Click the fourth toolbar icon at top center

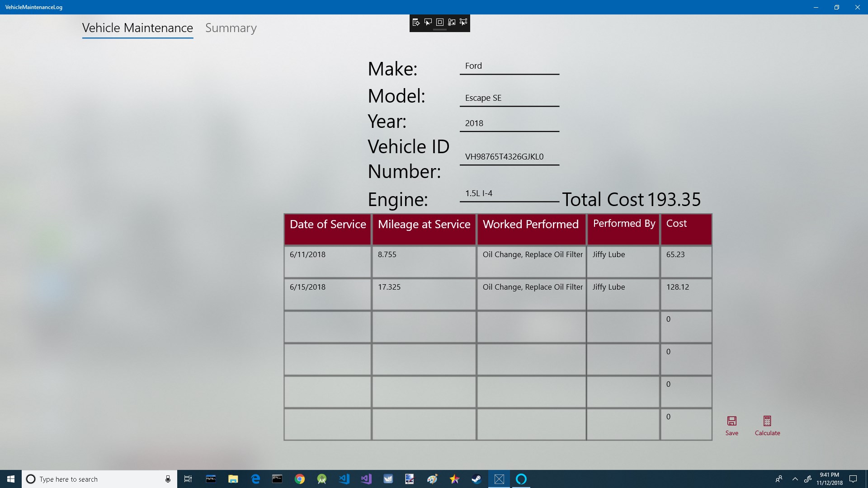coord(451,22)
